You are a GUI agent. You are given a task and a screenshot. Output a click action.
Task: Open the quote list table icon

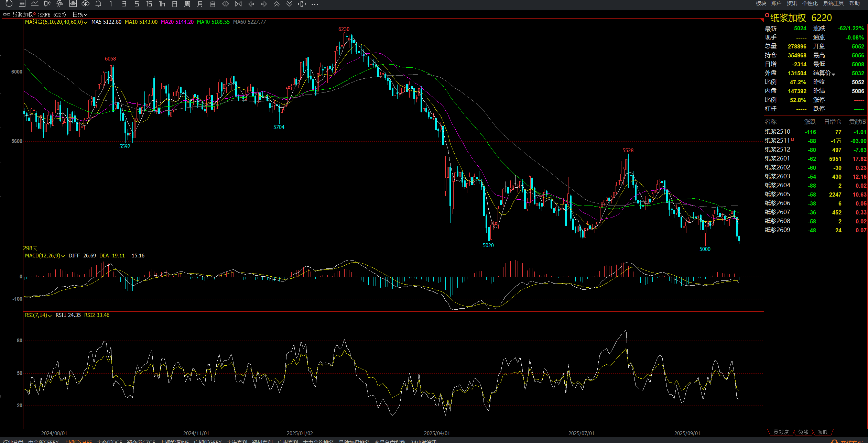pos(22,4)
